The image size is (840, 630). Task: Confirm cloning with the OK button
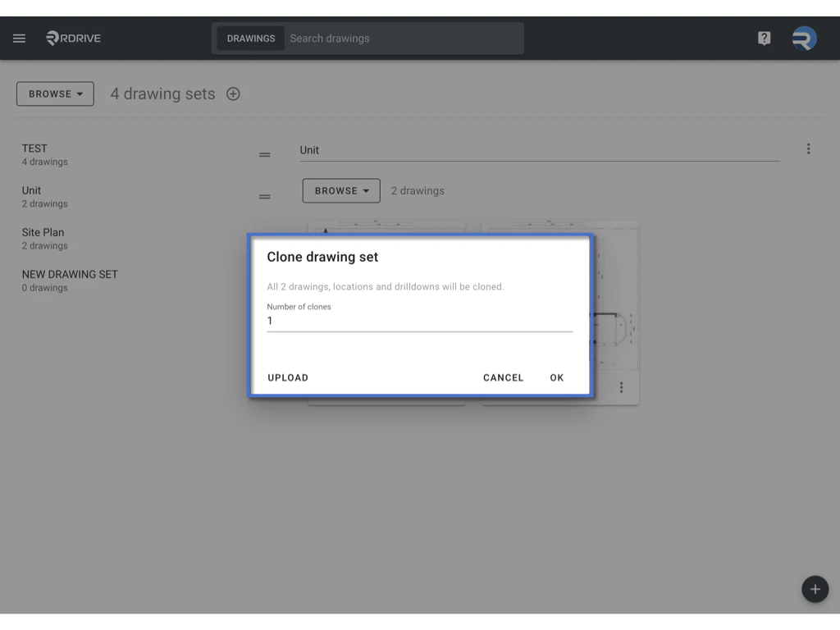pos(557,377)
